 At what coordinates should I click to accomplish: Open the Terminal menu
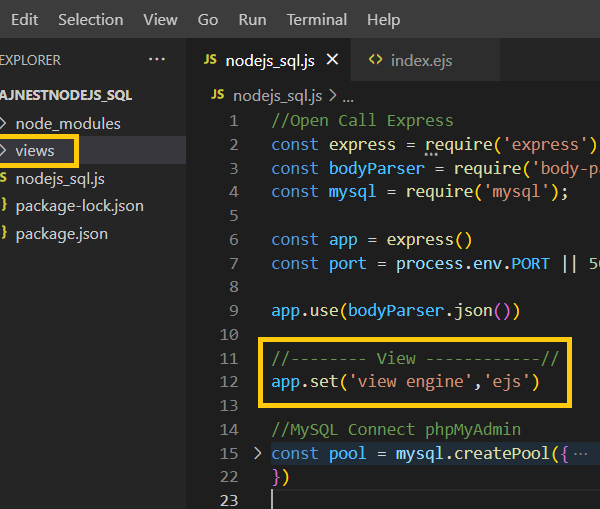click(x=316, y=20)
